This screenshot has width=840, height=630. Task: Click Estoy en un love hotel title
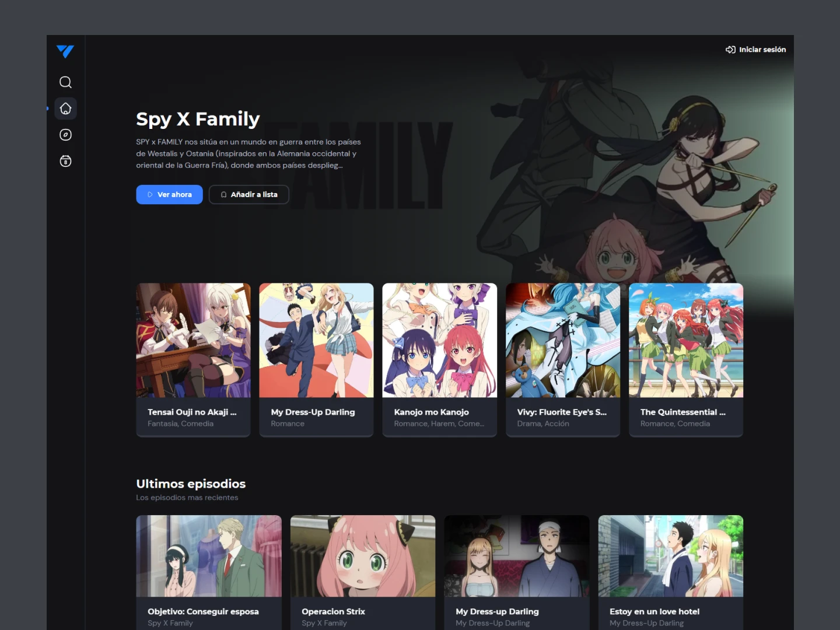tap(654, 611)
